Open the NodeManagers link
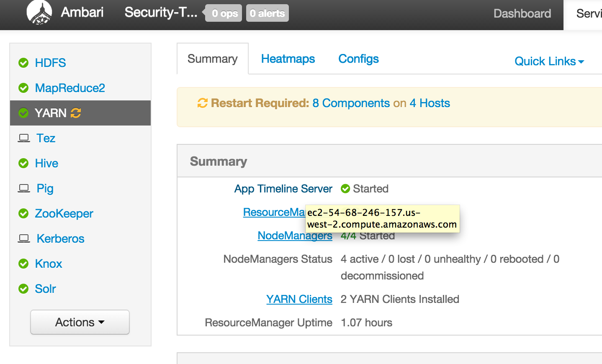 point(295,236)
